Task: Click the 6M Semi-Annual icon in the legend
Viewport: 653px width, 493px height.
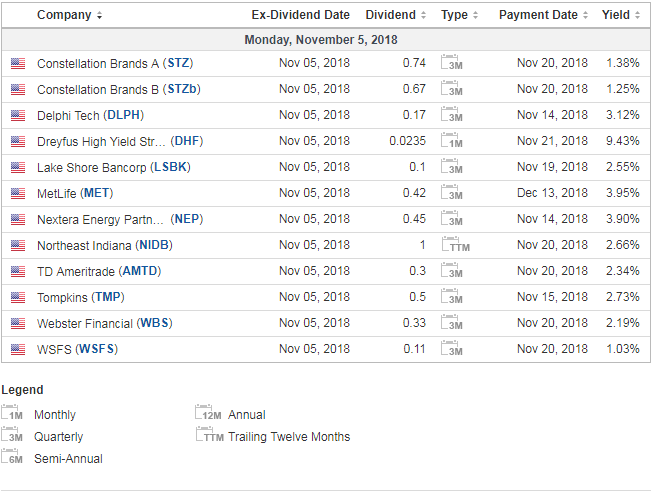Action: click(12, 456)
